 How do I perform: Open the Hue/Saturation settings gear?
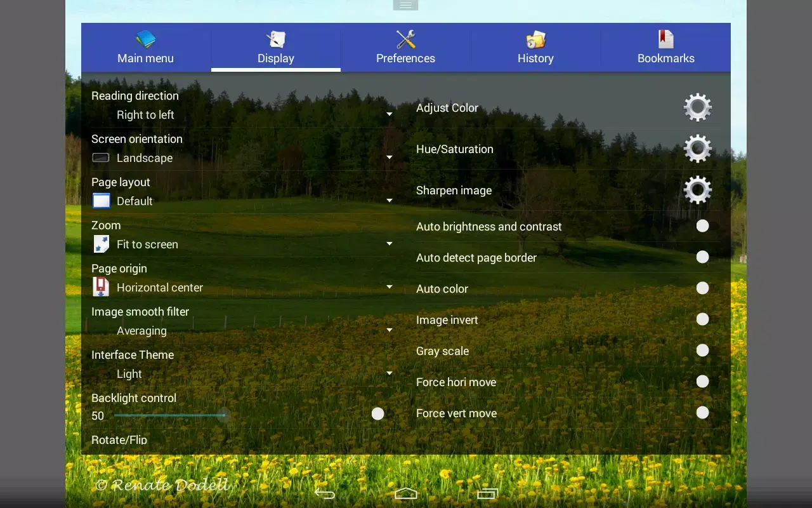click(x=697, y=148)
